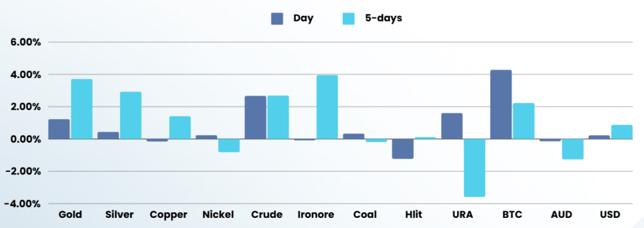
Task: Toggle the Day series in legend
Action: point(292,18)
